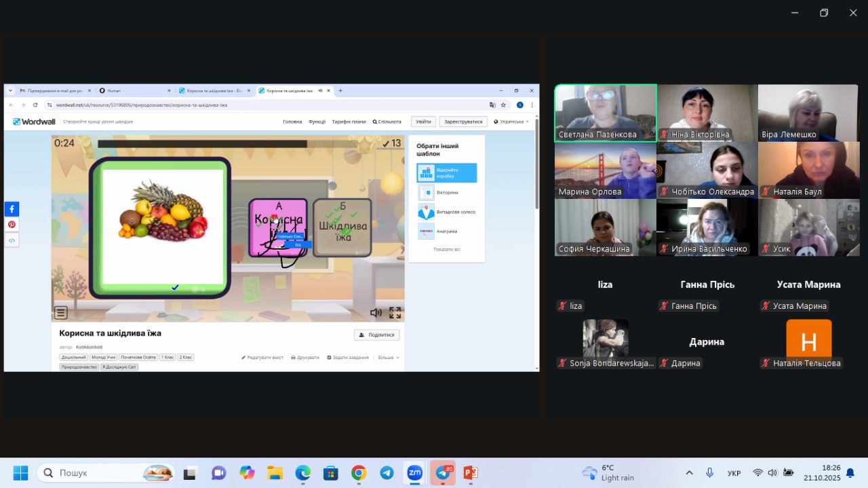Select box A 'Корисна їжа'
The height and width of the screenshot is (488, 868).
[278, 227]
